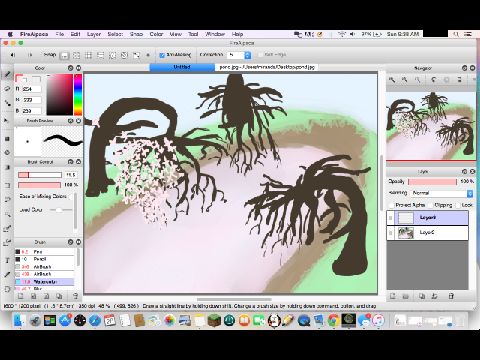Image resolution: width=480 pixels, height=360 pixels.
Task: Delete selected brush with trash icon
Action: pos(75,296)
